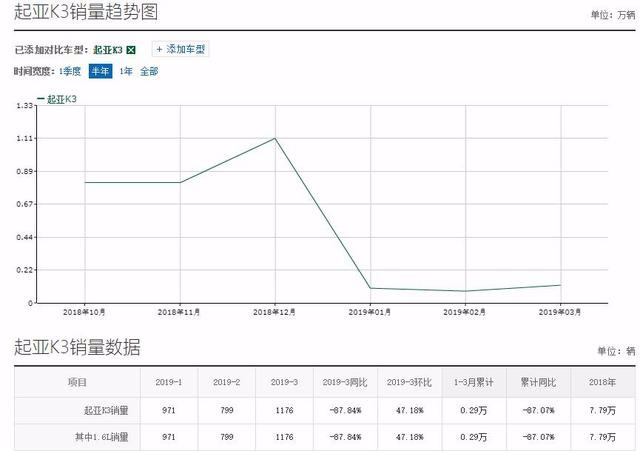640x451 pixels.
Task: Click the 累计同比 column header
Action: coord(538,382)
